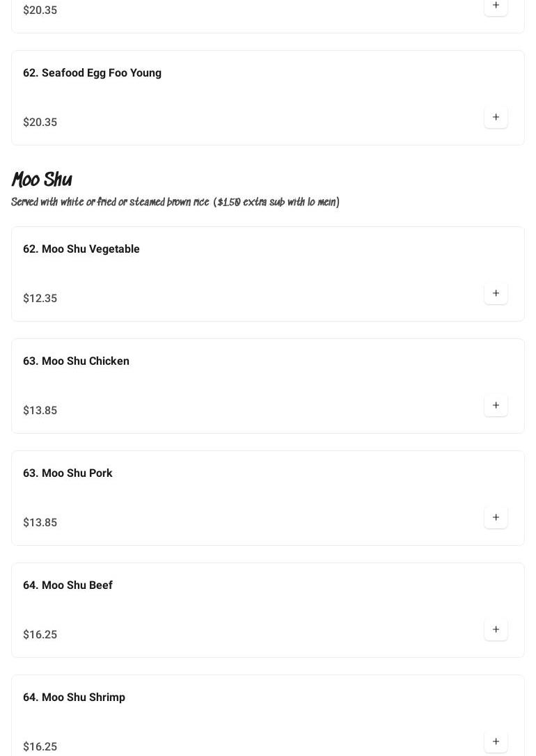Viewport: 536px width, 756px height.
Task: Select the Moo Shu Chicken title
Action: pyautogui.click(x=76, y=361)
